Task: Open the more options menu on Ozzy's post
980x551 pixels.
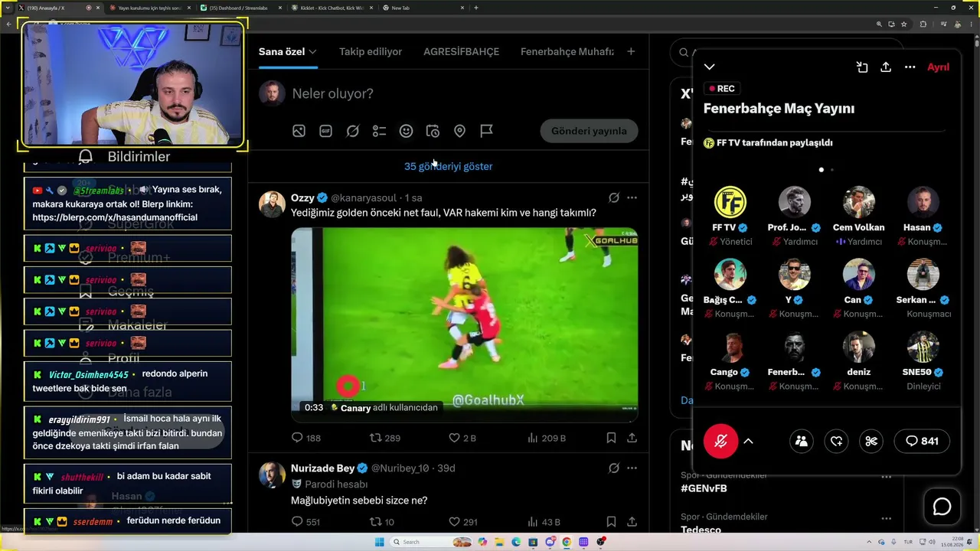Action: (x=632, y=197)
